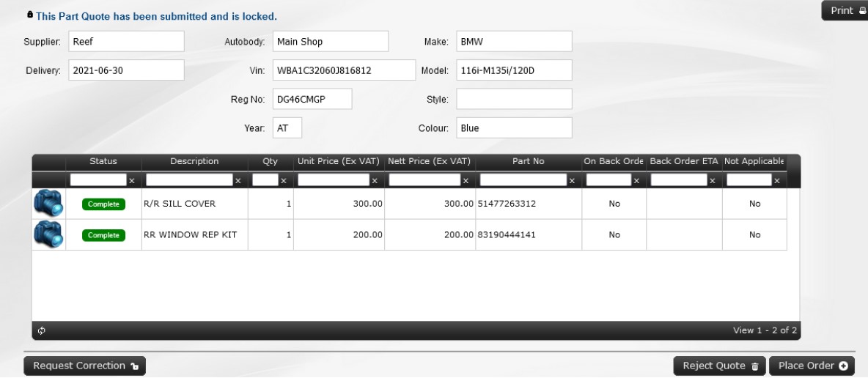The image size is (868, 378).
Task: Click View 1 - 2 of 2 text
Action: pyautogui.click(x=765, y=330)
